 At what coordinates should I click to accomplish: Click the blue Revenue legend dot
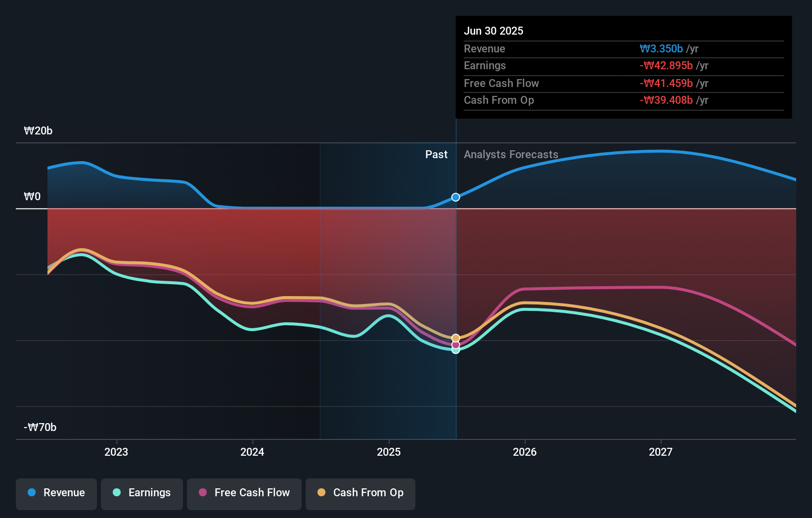[x=32, y=493]
